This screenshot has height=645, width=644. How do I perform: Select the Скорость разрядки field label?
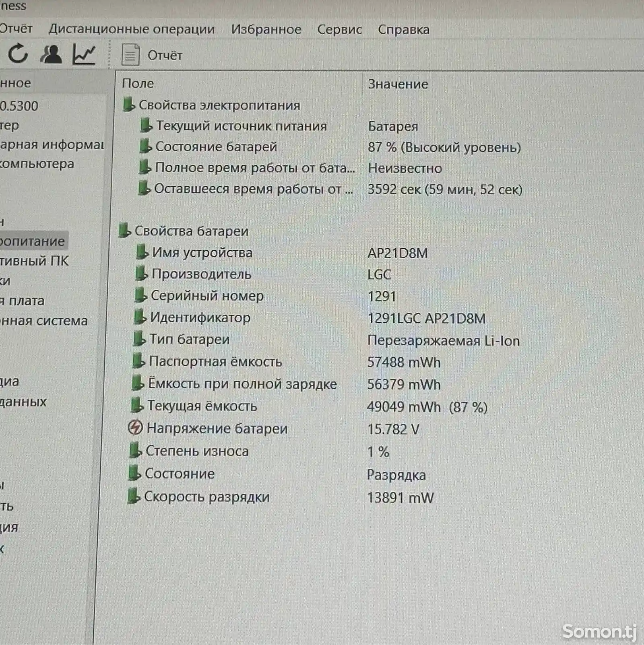coord(207,497)
